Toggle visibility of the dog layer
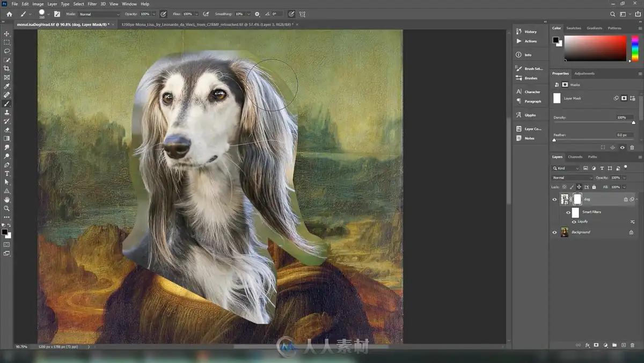 [555, 199]
